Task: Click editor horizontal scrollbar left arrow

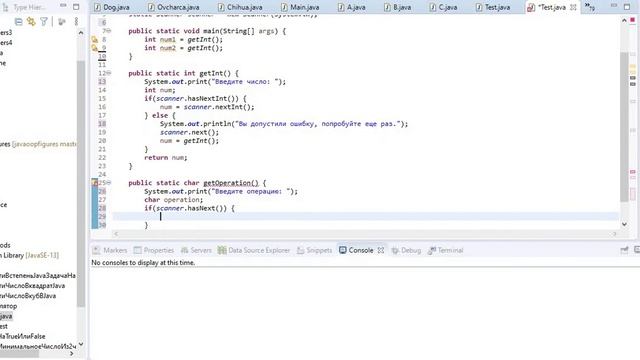Action: 116,234
